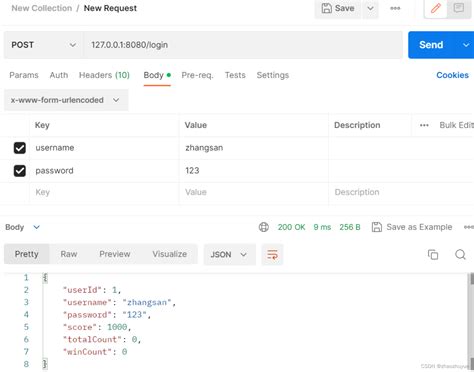Toggle the line wrap icon beside JSON
The width and height of the screenshot is (474, 372).
(272, 255)
